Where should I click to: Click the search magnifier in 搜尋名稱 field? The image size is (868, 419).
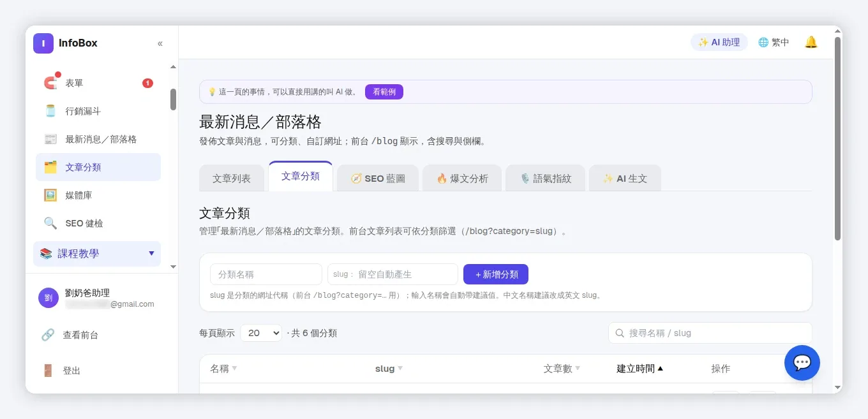(x=620, y=333)
